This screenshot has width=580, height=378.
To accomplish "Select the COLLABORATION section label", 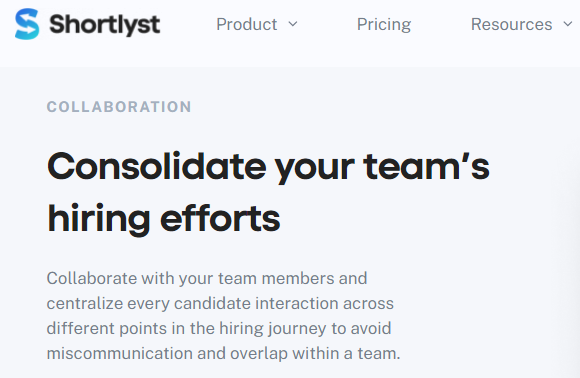I will coord(119,107).
